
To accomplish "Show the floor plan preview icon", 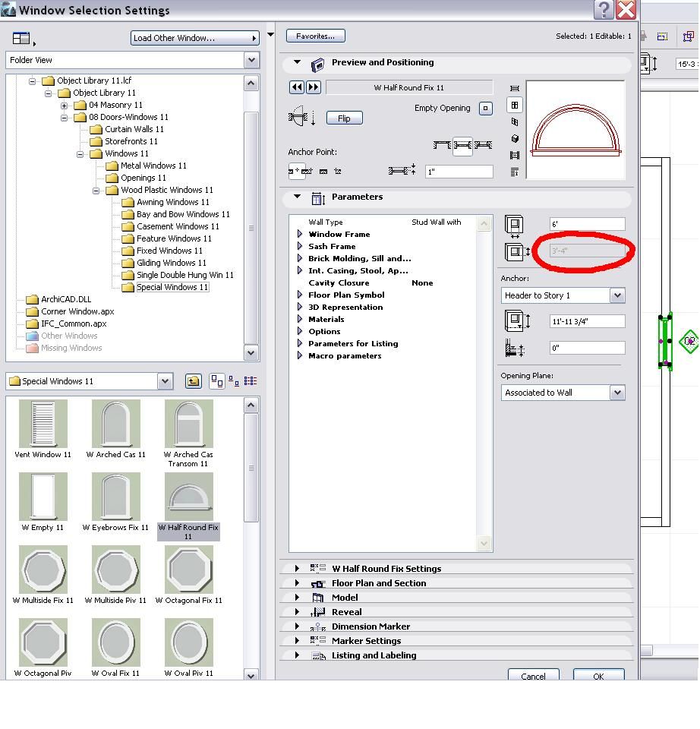I will click(x=515, y=88).
